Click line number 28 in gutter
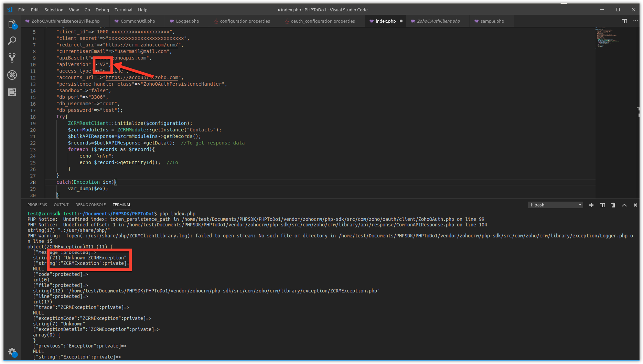 pyautogui.click(x=33, y=182)
